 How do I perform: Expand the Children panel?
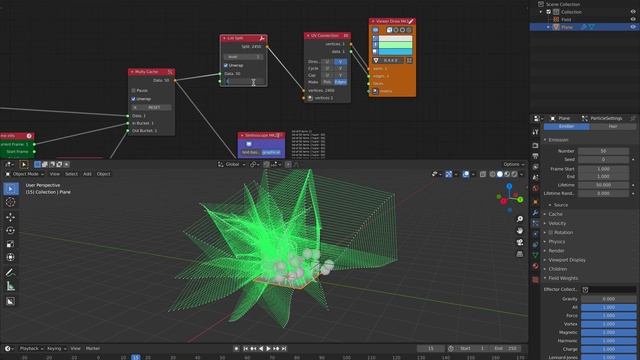pyautogui.click(x=558, y=269)
